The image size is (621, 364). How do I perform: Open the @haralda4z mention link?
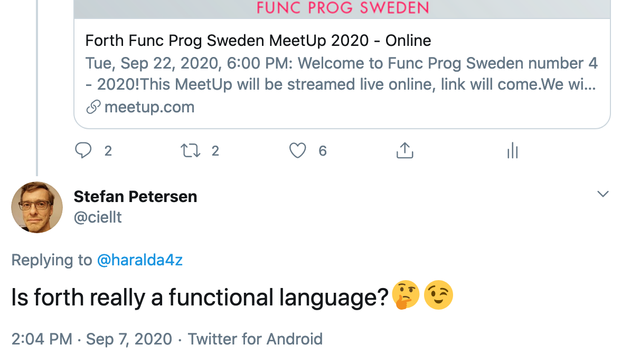pos(140,261)
